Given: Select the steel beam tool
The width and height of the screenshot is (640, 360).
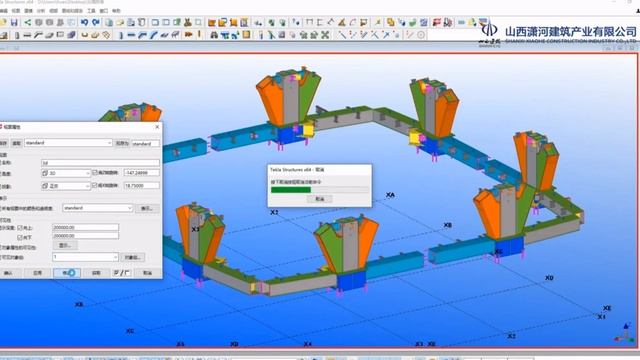Looking at the screenshot, I should click(x=27, y=35).
